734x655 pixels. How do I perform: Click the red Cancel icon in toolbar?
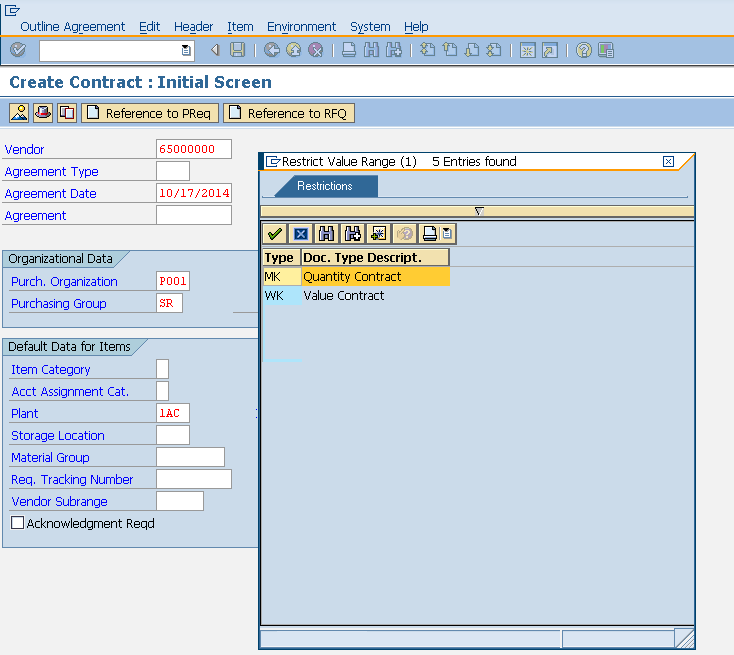point(316,50)
